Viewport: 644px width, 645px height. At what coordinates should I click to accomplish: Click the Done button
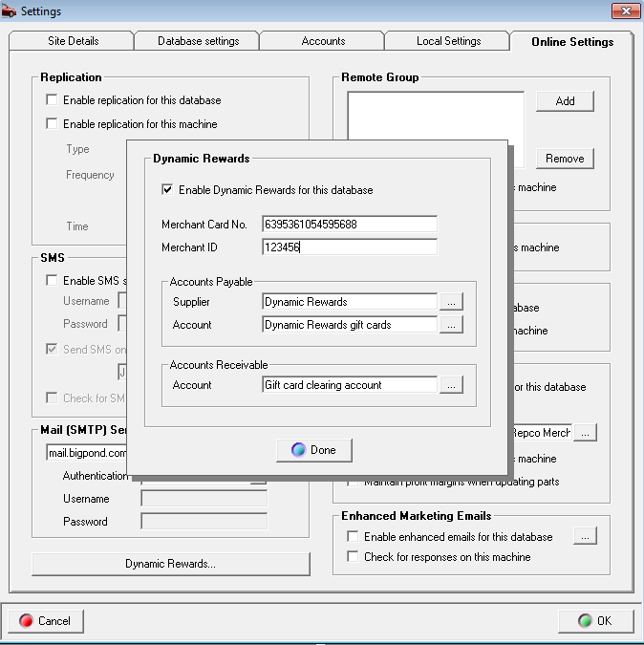point(314,450)
